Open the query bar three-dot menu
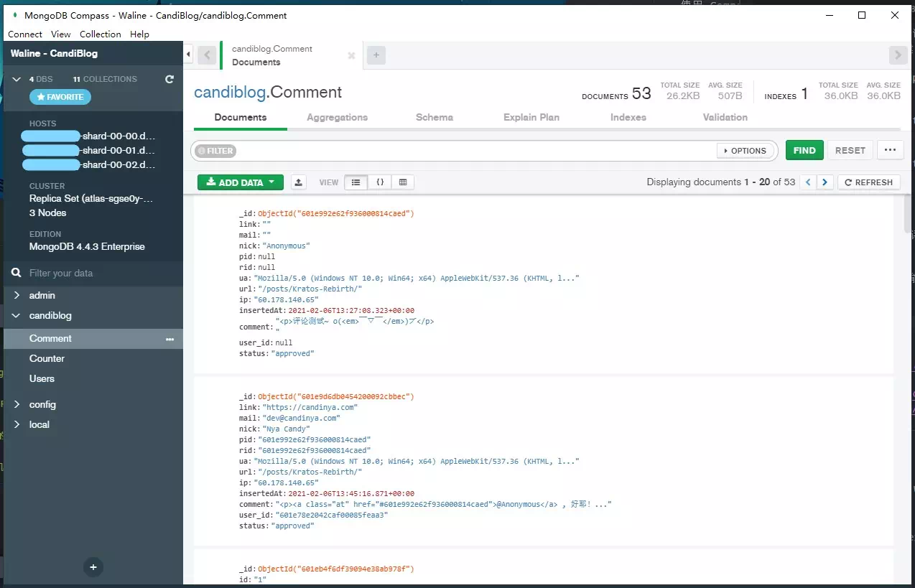Image resolution: width=915 pixels, height=588 pixels. (890, 150)
